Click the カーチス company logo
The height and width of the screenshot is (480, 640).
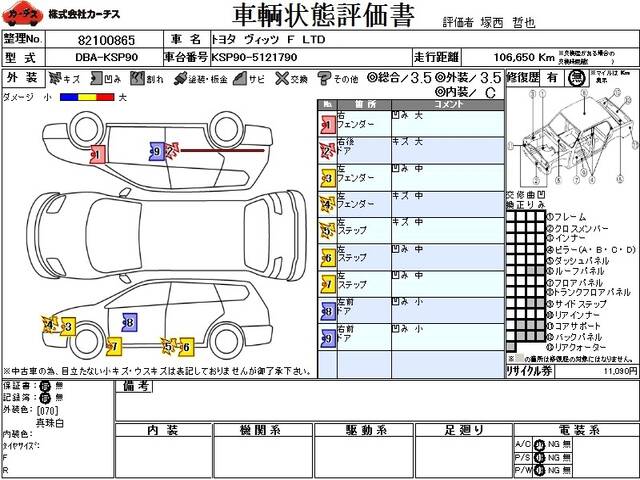coord(22,14)
